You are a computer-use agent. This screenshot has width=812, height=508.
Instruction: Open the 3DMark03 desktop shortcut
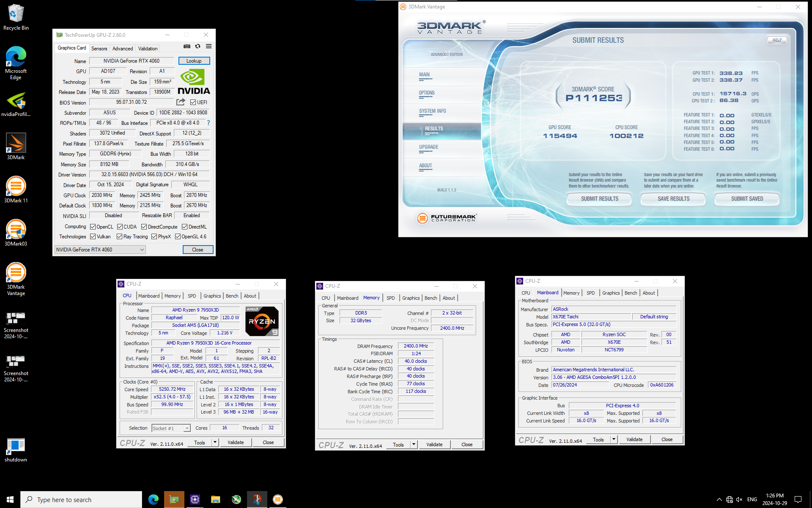click(x=16, y=233)
